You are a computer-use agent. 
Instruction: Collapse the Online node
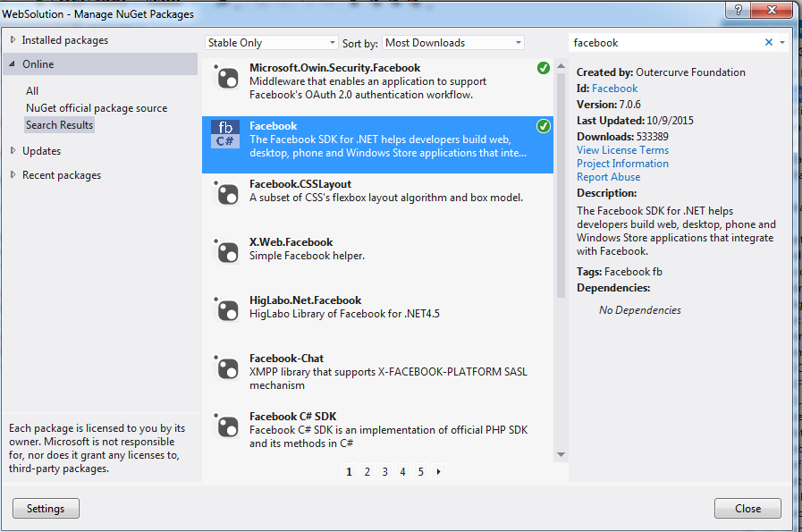point(13,64)
